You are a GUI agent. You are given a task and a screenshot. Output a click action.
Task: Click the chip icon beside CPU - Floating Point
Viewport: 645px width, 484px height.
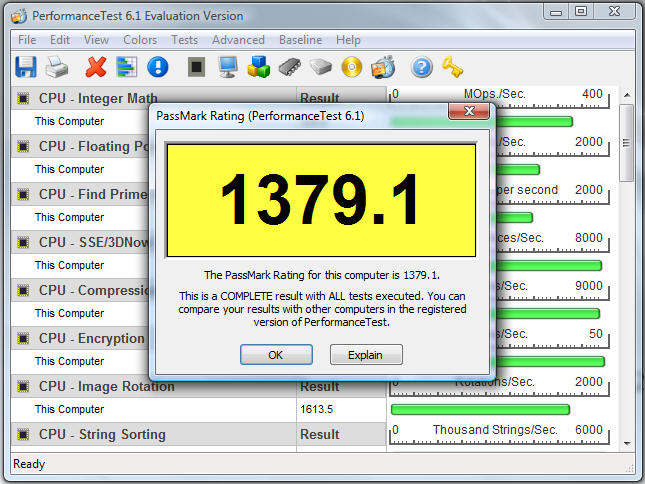point(23,146)
